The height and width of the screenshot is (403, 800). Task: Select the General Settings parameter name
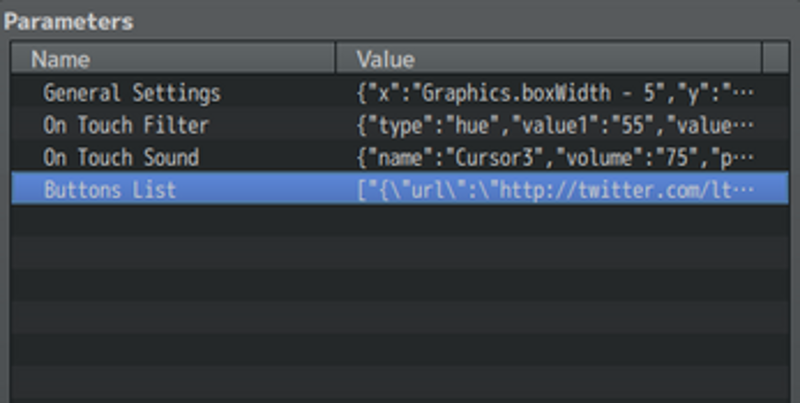pyautogui.click(x=132, y=93)
